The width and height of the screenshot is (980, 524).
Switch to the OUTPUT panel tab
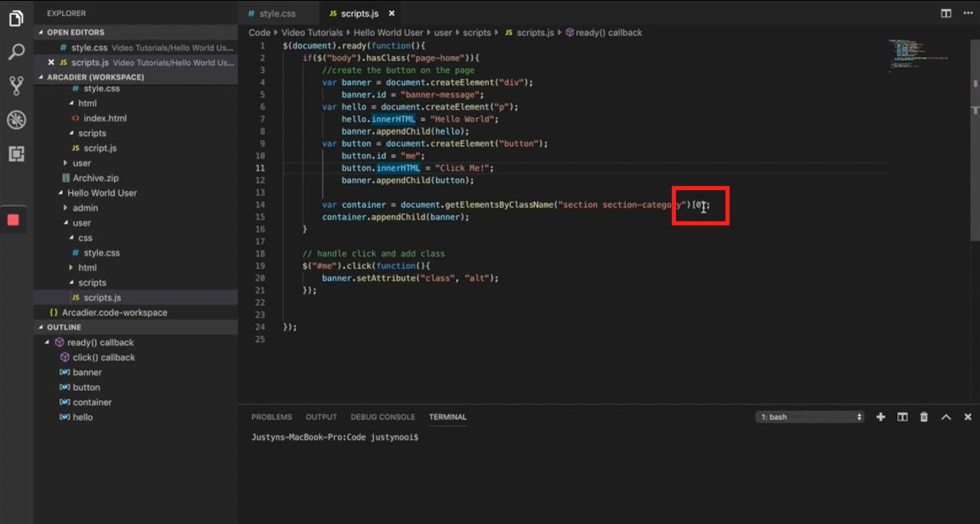point(321,417)
